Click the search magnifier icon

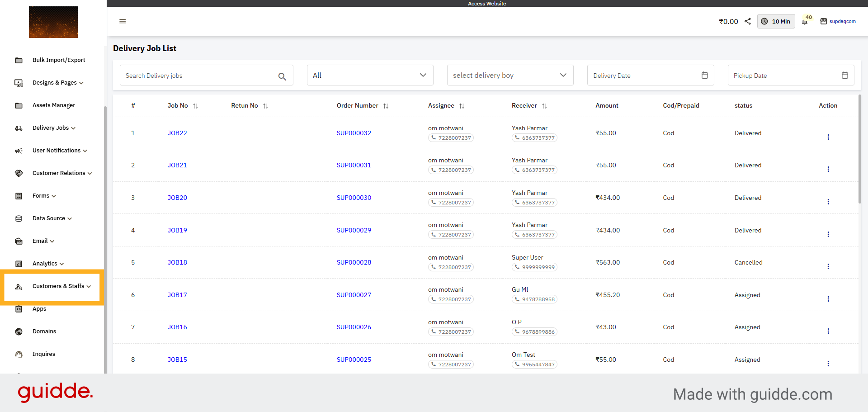click(x=282, y=76)
